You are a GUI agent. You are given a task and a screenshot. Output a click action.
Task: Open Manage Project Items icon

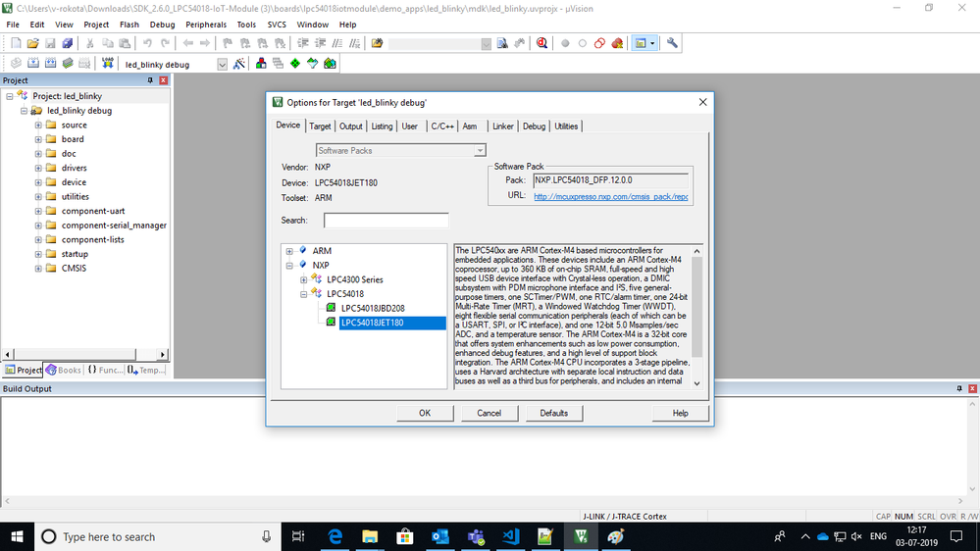pyautogui.click(x=261, y=64)
